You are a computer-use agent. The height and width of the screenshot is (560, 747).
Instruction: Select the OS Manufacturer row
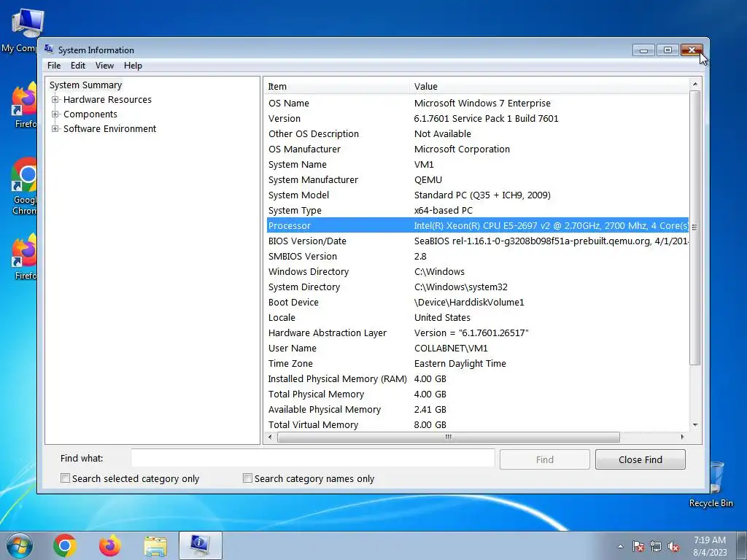pos(477,149)
